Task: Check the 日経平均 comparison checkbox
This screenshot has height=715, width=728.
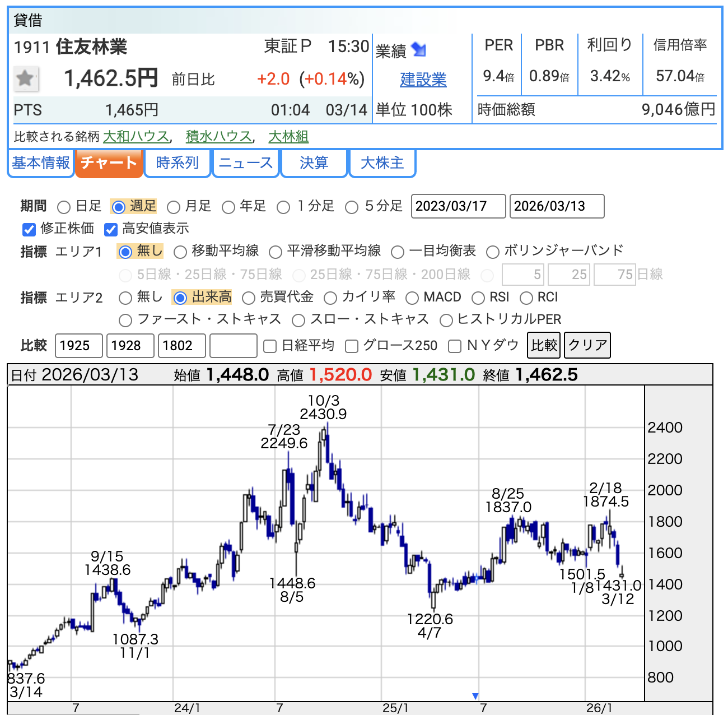Action: [270, 346]
